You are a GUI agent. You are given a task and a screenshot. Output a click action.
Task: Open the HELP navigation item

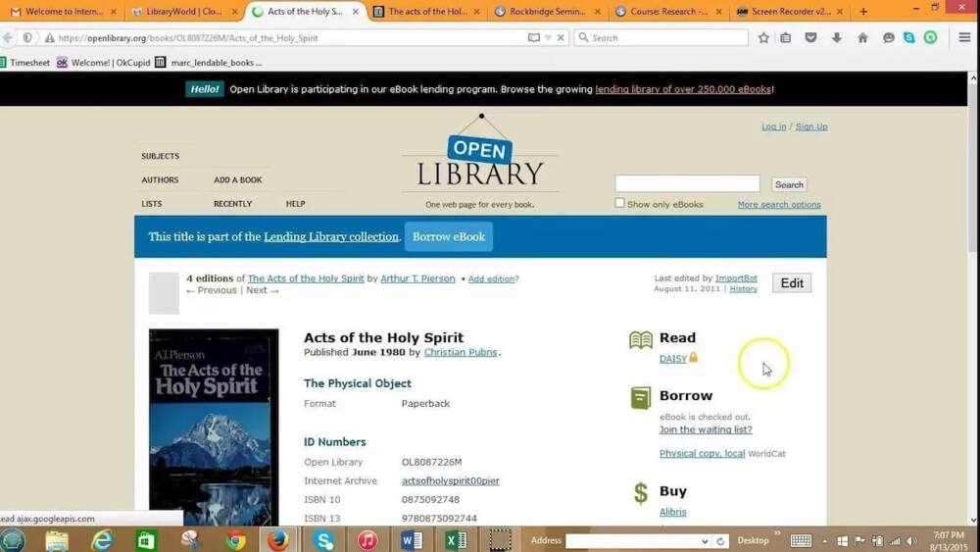tap(296, 203)
